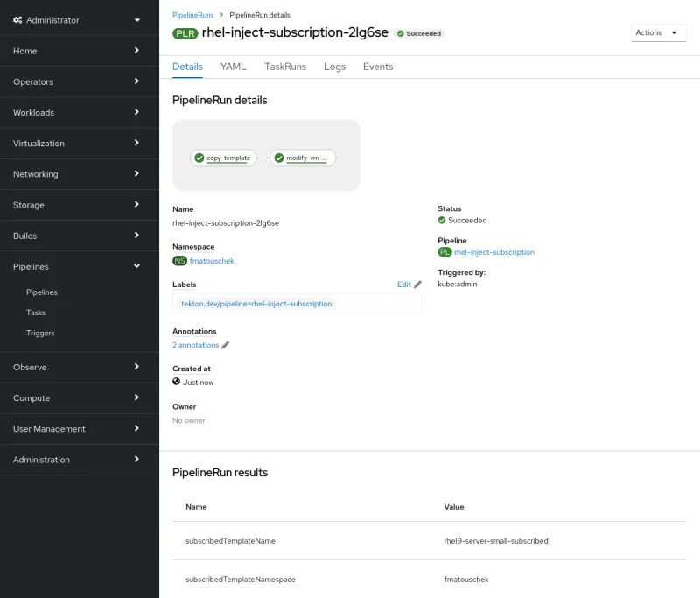The width and height of the screenshot is (700, 598).
Task: Open the Logs tab
Action: [x=334, y=67]
